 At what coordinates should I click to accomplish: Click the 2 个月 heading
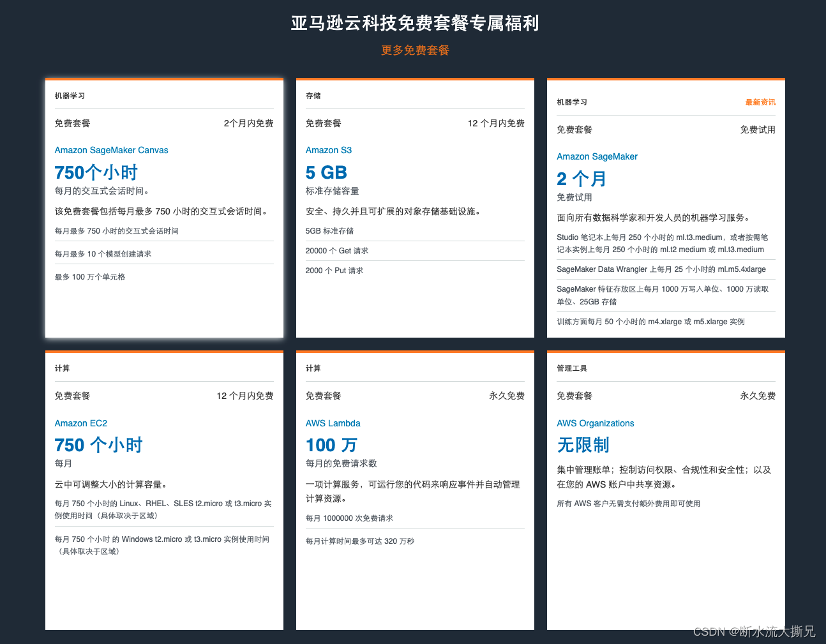click(581, 179)
